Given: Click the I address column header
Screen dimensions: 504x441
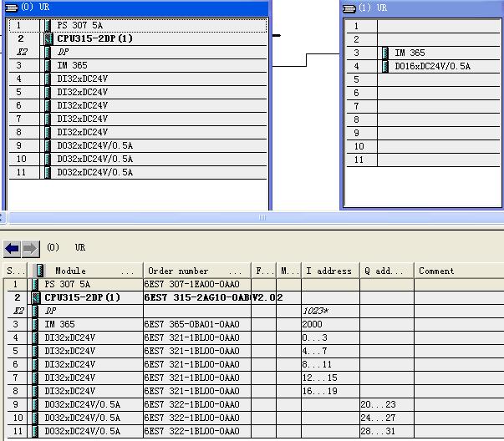Looking at the screenshot, I should pyautogui.click(x=330, y=271).
